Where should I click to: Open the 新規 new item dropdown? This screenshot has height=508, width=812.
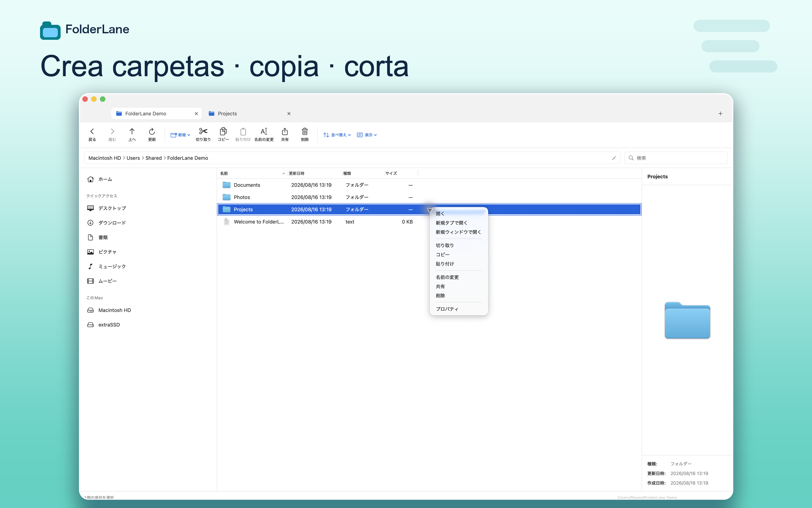tap(180, 135)
